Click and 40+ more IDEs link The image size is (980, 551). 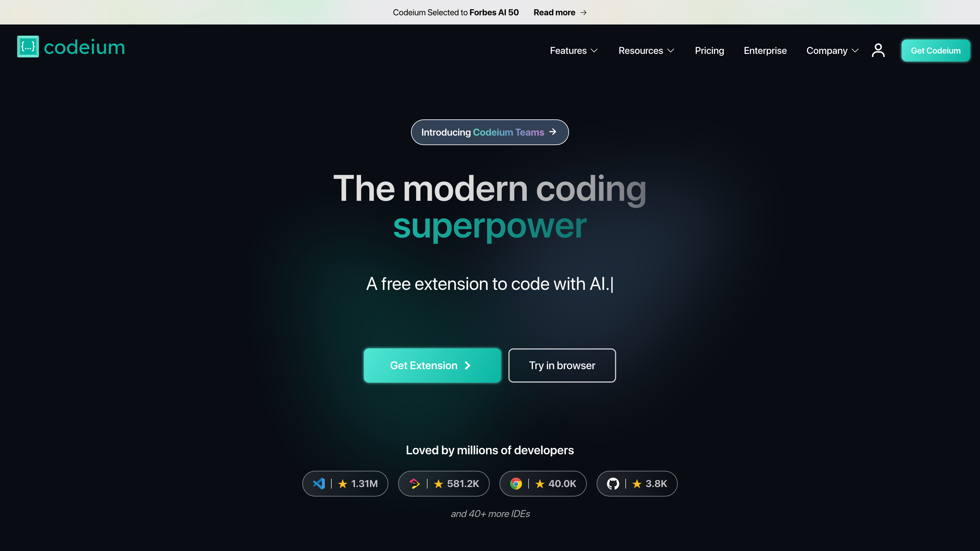coord(490,514)
